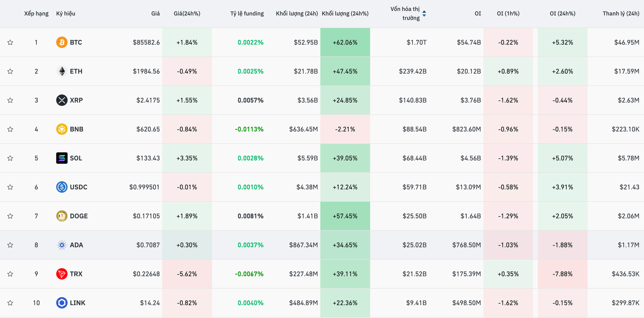Image resolution: width=644 pixels, height=318 pixels.
Task: Click the XRP coin logo
Action: coord(62,100)
